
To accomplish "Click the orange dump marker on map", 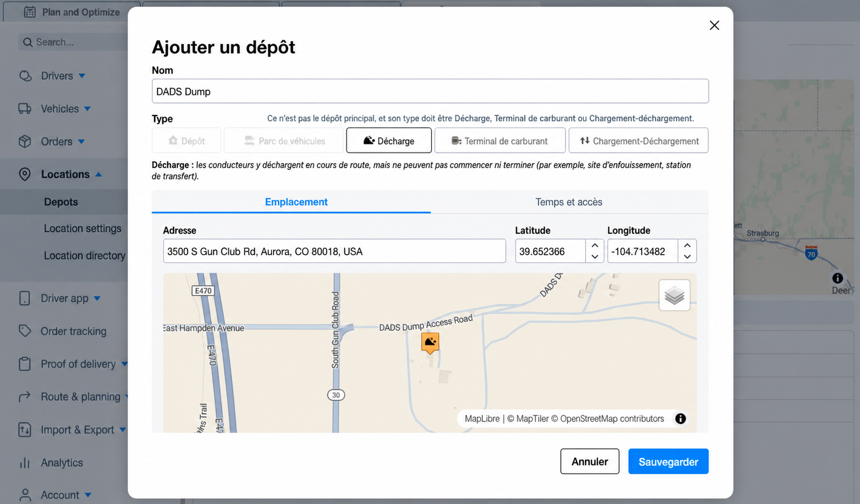I will [x=430, y=343].
